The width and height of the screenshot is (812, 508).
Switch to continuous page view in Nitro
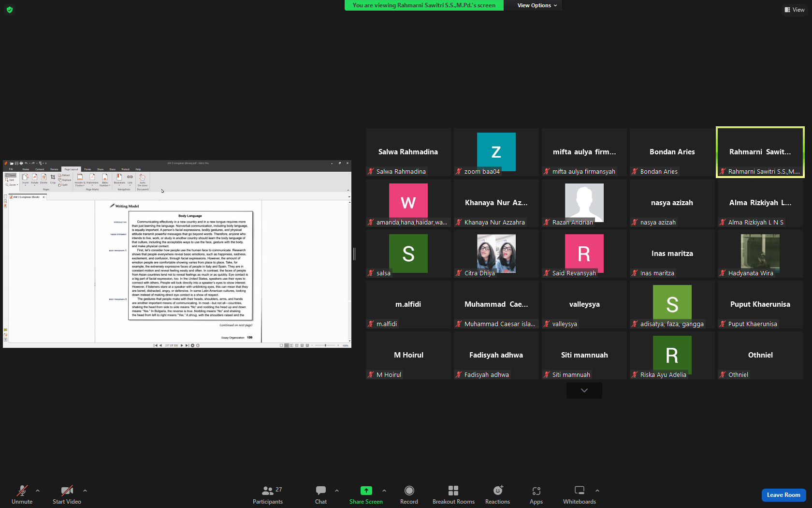tap(286, 345)
